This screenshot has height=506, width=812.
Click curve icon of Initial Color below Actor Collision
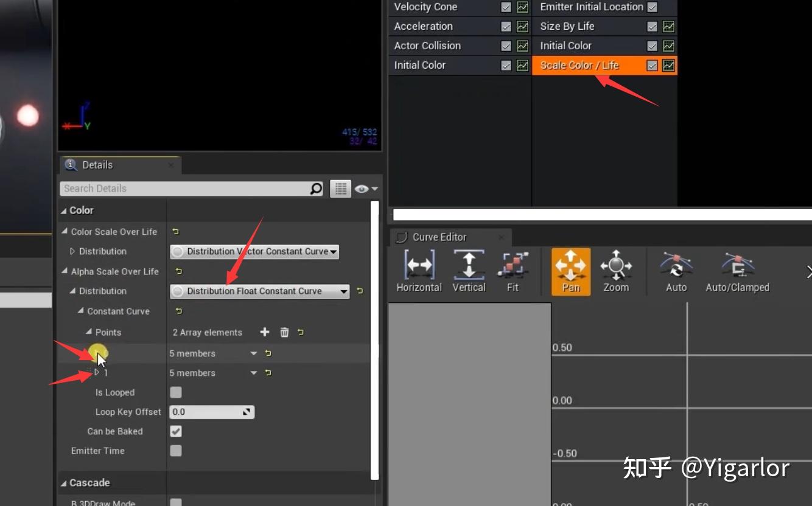click(522, 66)
